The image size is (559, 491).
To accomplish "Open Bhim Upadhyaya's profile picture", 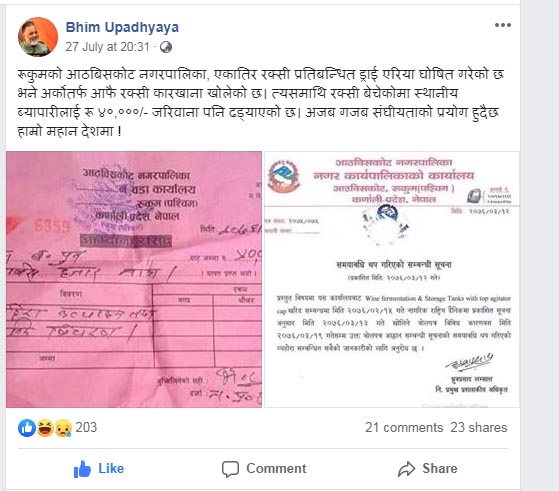I will 38,37.
